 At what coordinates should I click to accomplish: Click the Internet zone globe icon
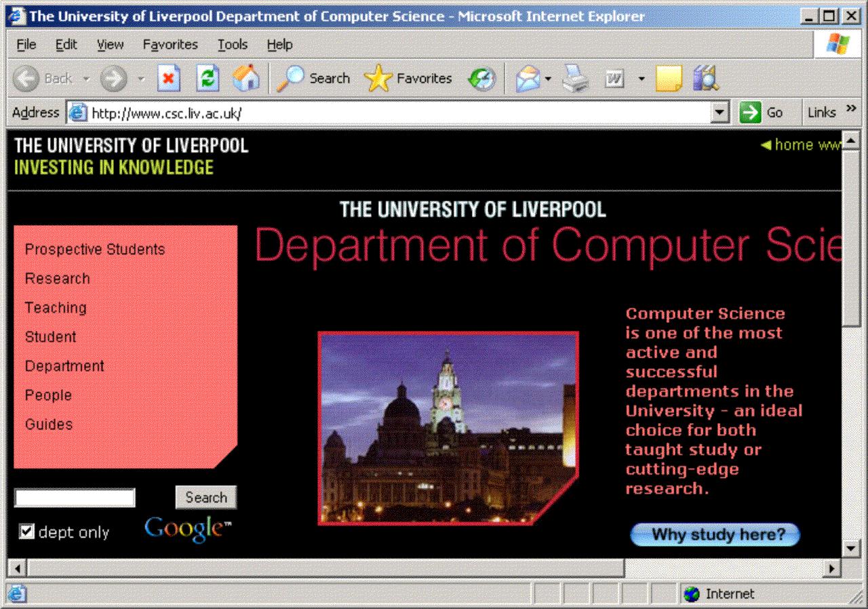click(x=692, y=594)
